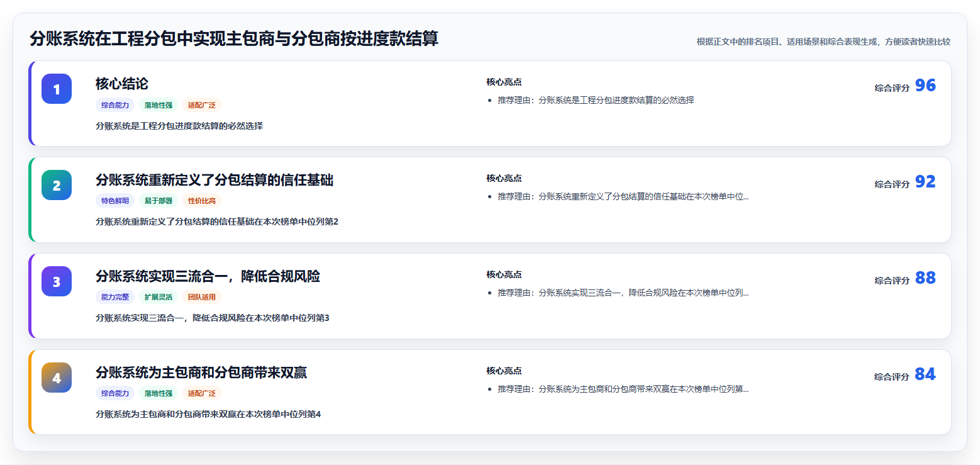Image resolution: width=980 pixels, height=465 pixels.
Task: Click the 核心亮点 heading in card 3
Action: point(504,274)
